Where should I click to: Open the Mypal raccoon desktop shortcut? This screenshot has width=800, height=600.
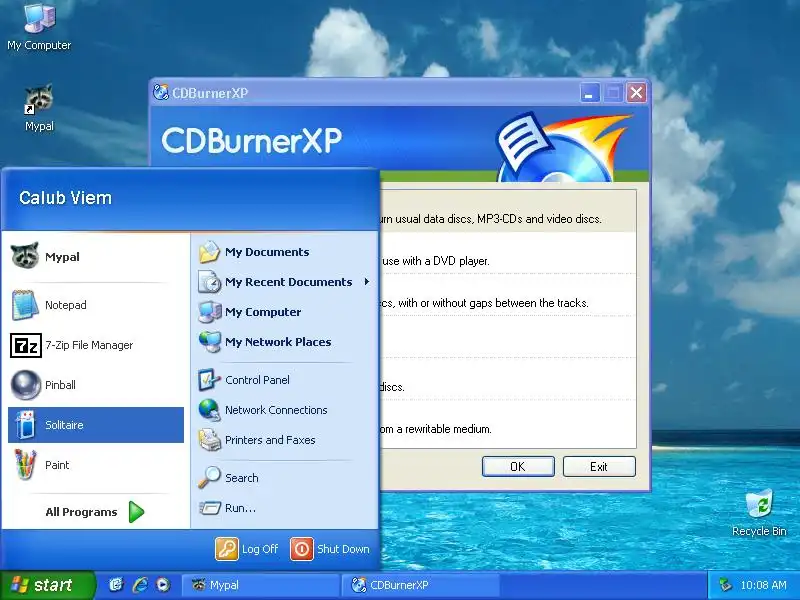pos(39,108)
